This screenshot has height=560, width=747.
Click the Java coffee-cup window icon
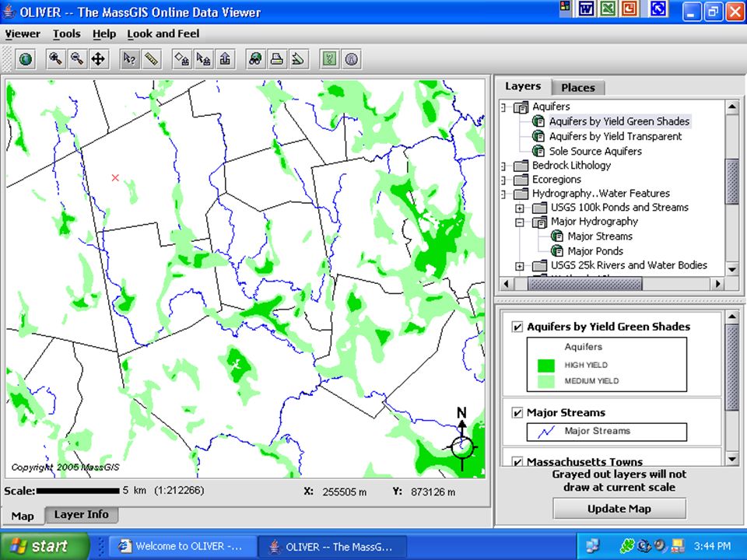coord(9,12)
